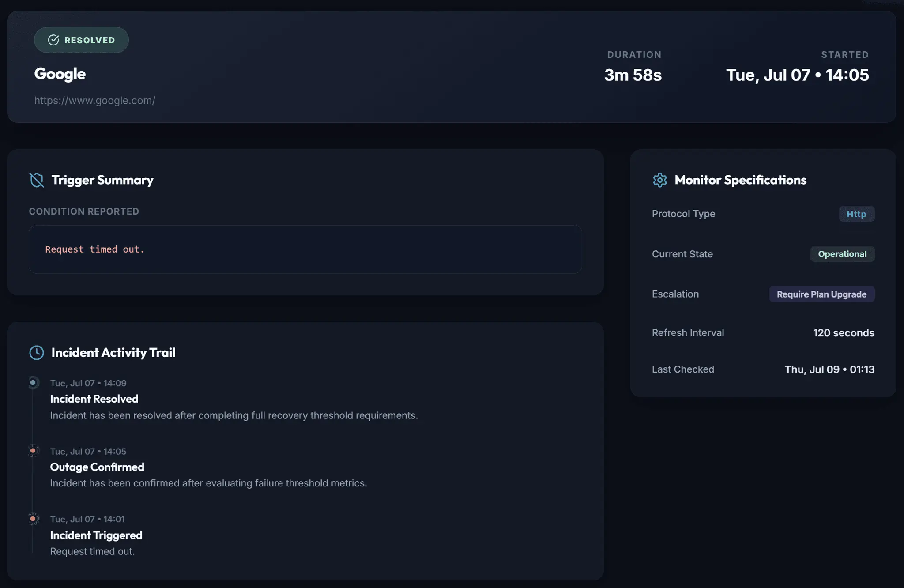Click the Thu, Jul 09 • 01:13 value

click(x=829, y=369)
